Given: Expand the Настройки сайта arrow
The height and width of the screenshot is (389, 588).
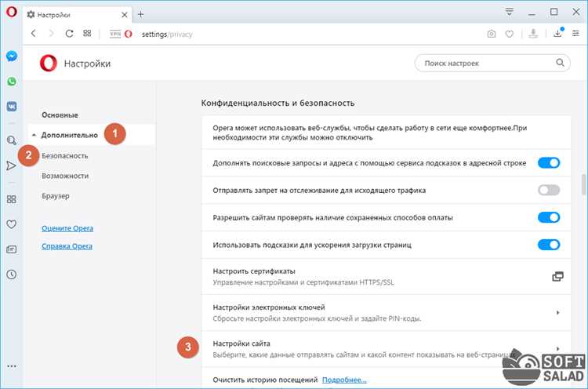Looking at the screenshot, I should (558, 348).
